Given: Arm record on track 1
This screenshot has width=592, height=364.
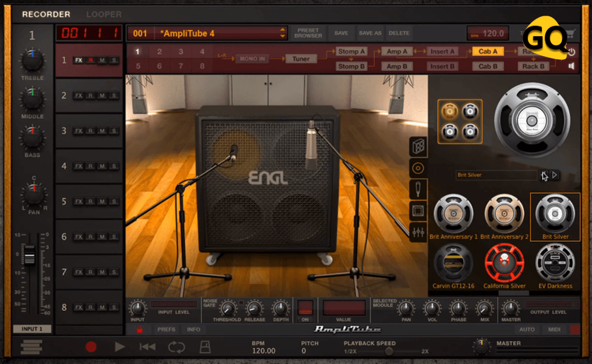Looking at the screenshot, I should tap(91, 60).
